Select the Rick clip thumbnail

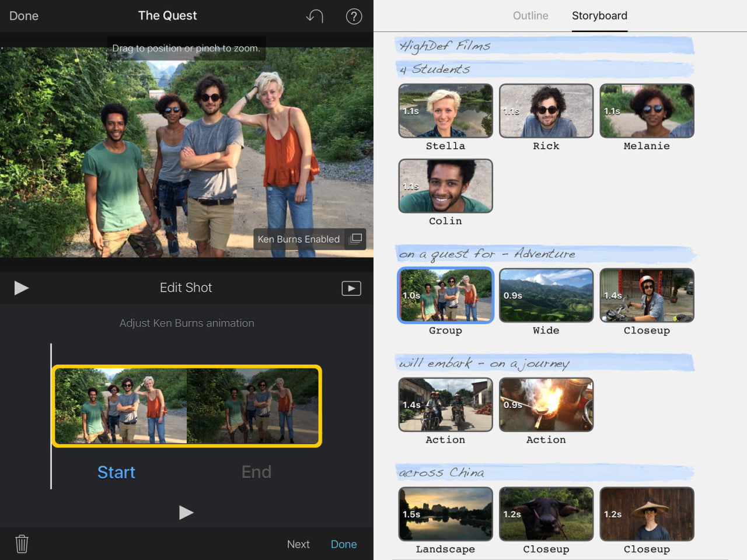click(x=546, y=111)
